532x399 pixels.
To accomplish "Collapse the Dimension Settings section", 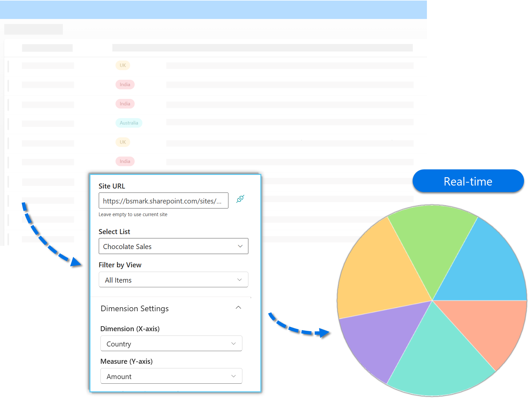I will (x=238, y=308).
